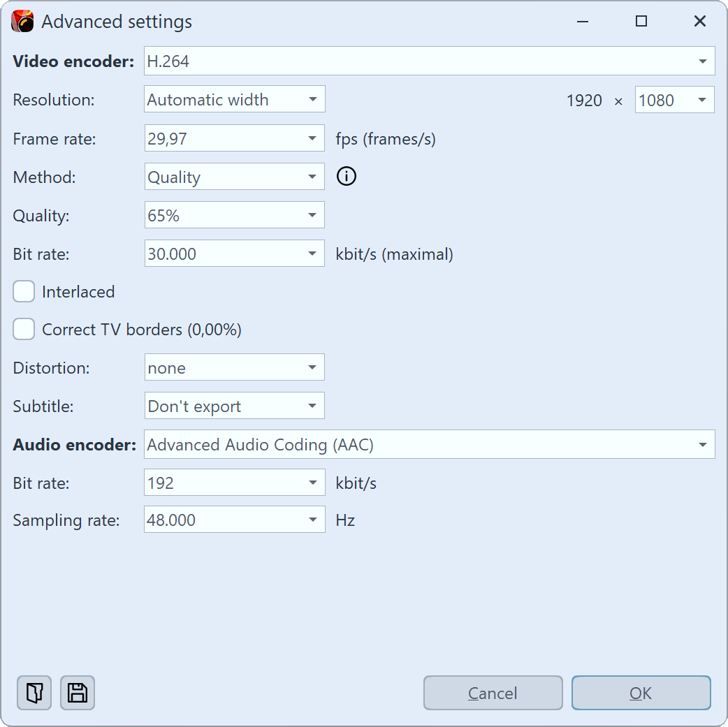The height and width of the screenshot is (727, 728).
Task: Save current settings using the floppy disk icon
Action: [77, 693]
